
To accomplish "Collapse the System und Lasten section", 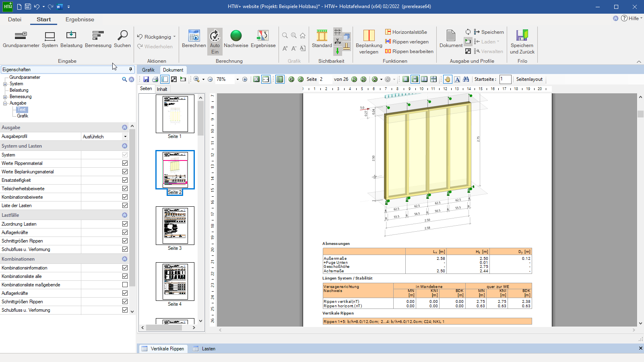I will coord(125,146).
